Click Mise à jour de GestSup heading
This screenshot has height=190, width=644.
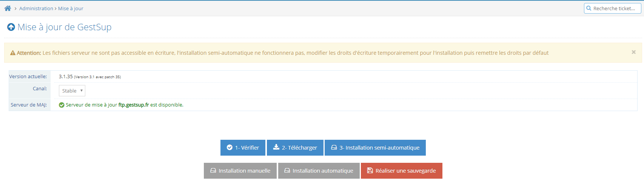65,27
